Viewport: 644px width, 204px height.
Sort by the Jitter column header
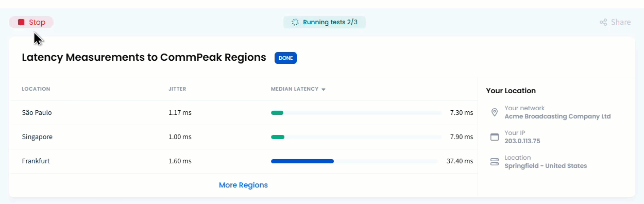(177, 89)
